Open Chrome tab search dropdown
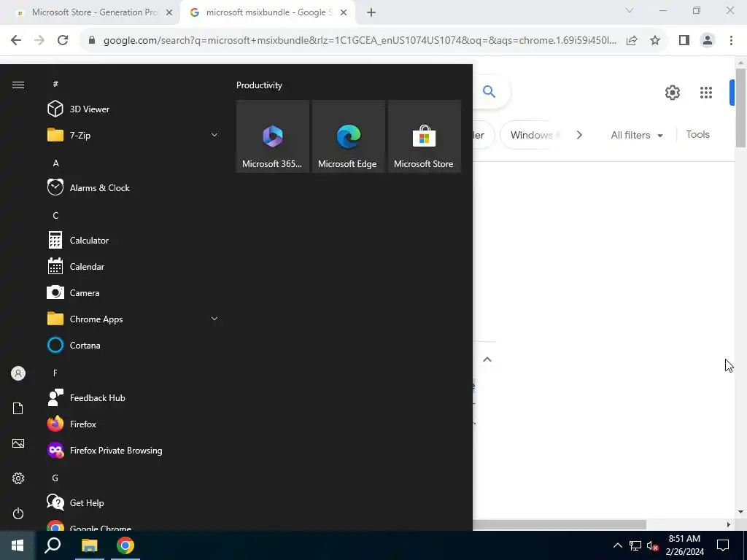The image size is (747, 560). point(630,10)
